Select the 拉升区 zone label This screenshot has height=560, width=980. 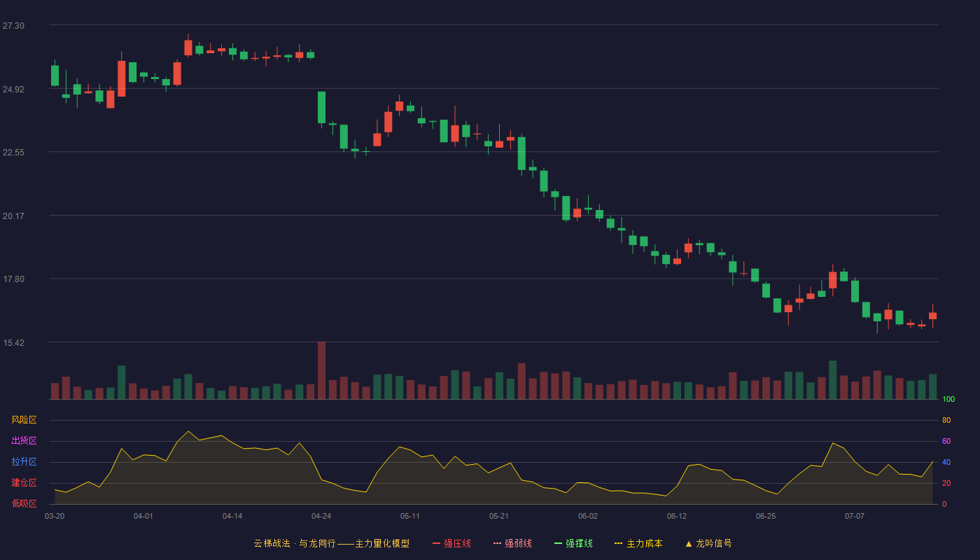click(x=24, y=462)
